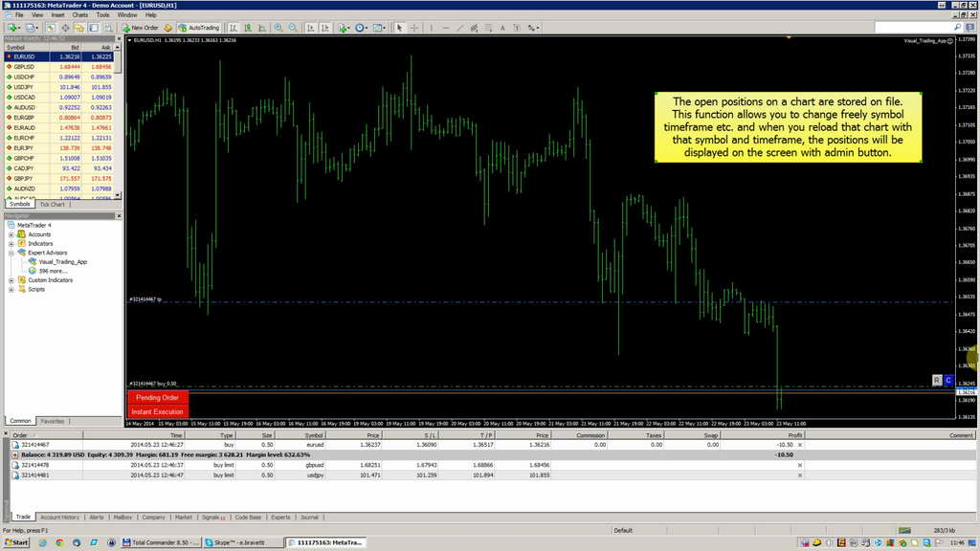Select Visual_Trading_App expert advisor
This screenshot has width=980, height=551.
point(62,262)
